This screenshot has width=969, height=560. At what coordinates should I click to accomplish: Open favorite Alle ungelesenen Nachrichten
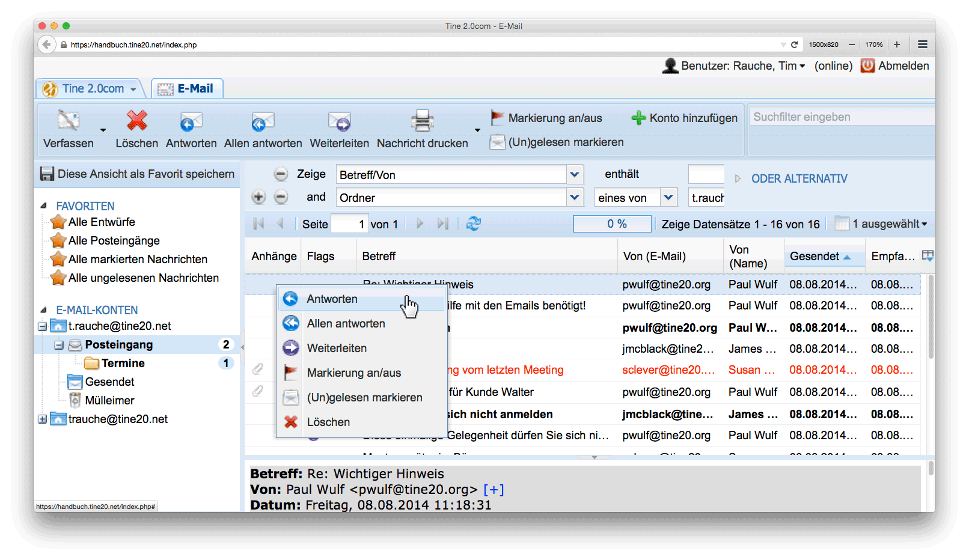pos(143,278)
